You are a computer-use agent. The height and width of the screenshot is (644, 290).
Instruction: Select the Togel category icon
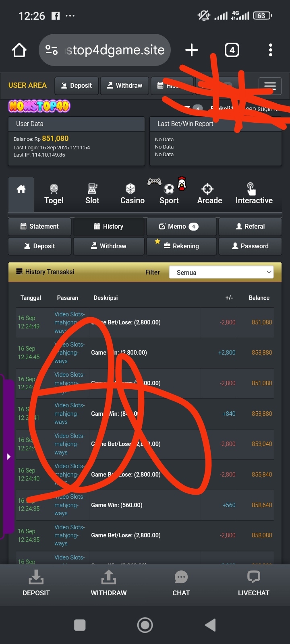(x=54, y=189)
